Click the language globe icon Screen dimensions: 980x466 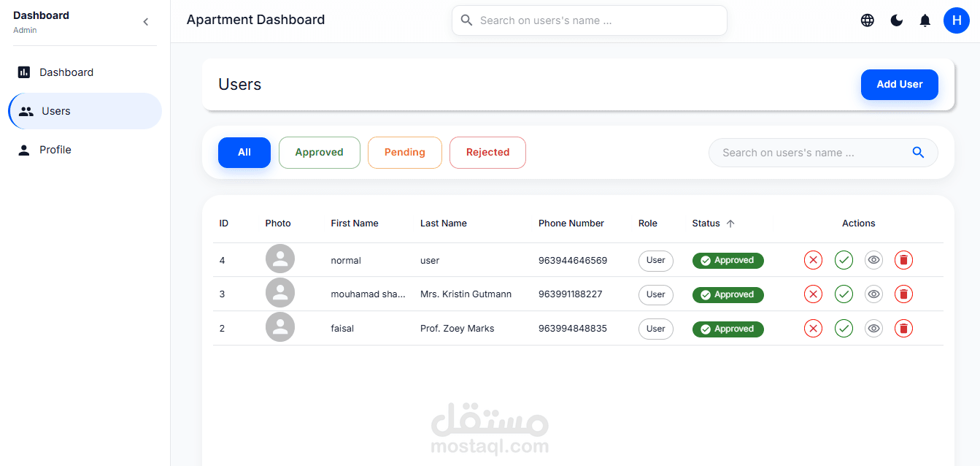[x=867, y=20]
